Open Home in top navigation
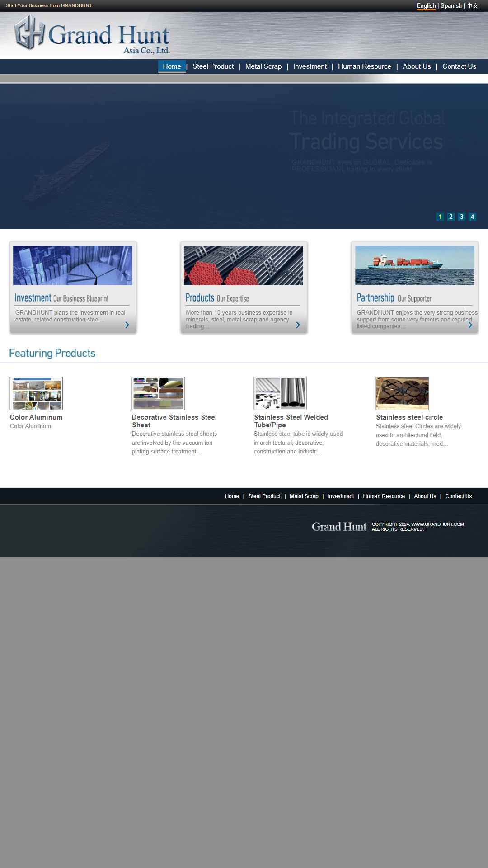The image size is (488, 868). pos(172,66)
